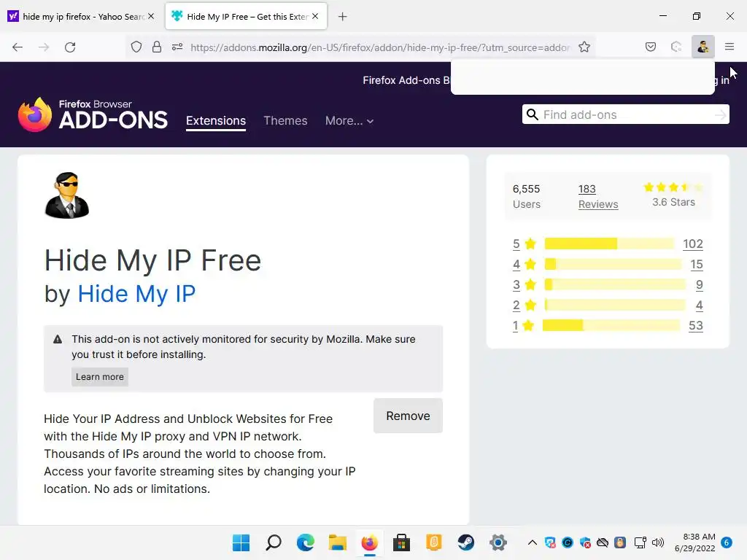Screen dimensions: 747x560
Task: Go back to the previous page
Action: 18,47
